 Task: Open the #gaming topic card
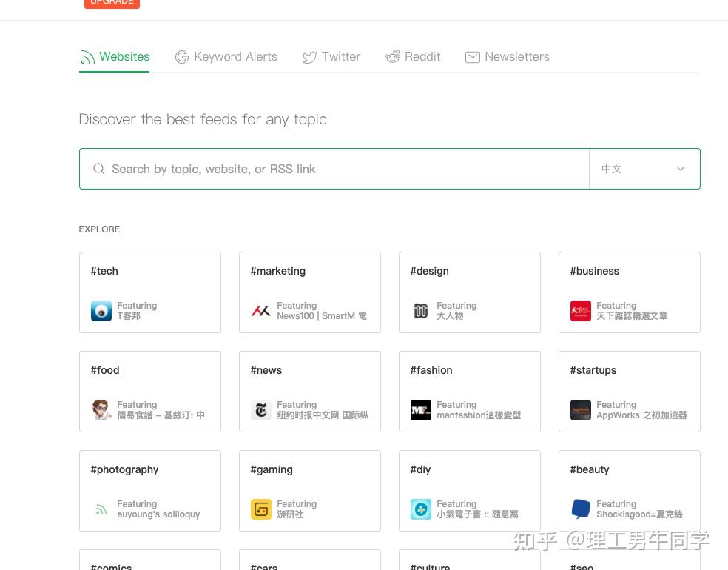pyautogui.click(x=310, y=491)
